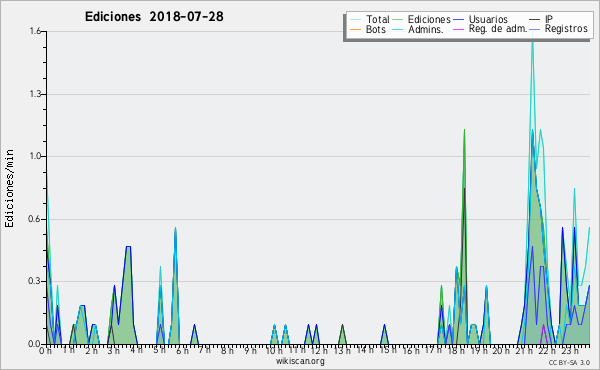This screenshot has height=370, width=600.
Task: Open the wikiscan.org credit text
Action: tap(300, 361)
